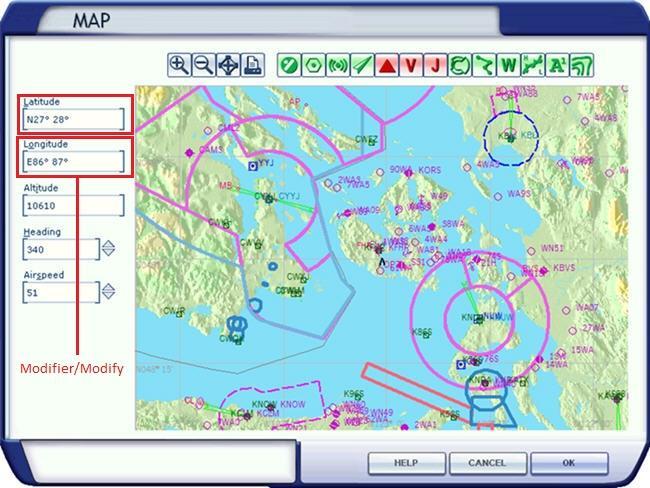
Task: Click the zoom out magnifier icon
Action: (203, 65)
